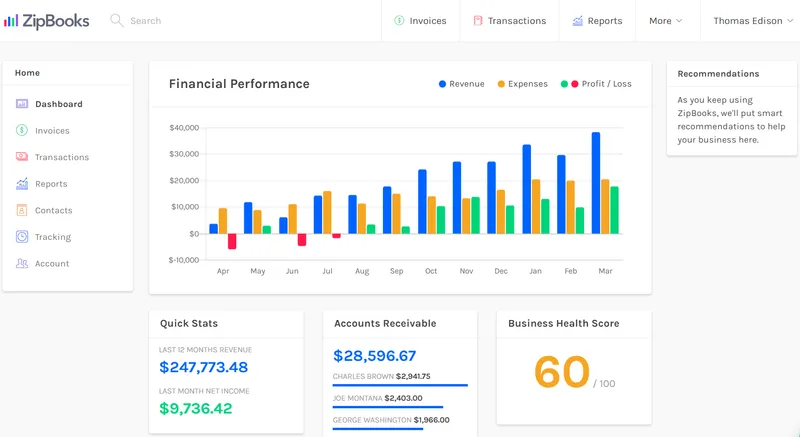Click the ZipBooks logo
800x437 pixels.
coord(46,21)
